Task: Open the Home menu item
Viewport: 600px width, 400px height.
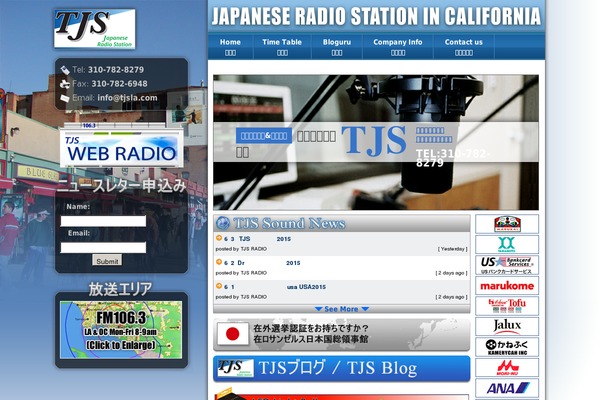Action: click(230, 47)
